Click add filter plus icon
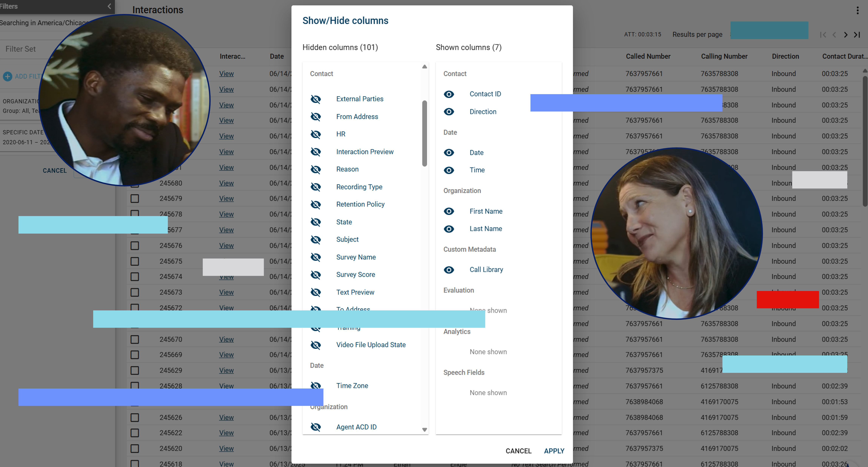The height and width of the screenshot is (467, 868). 7,77
